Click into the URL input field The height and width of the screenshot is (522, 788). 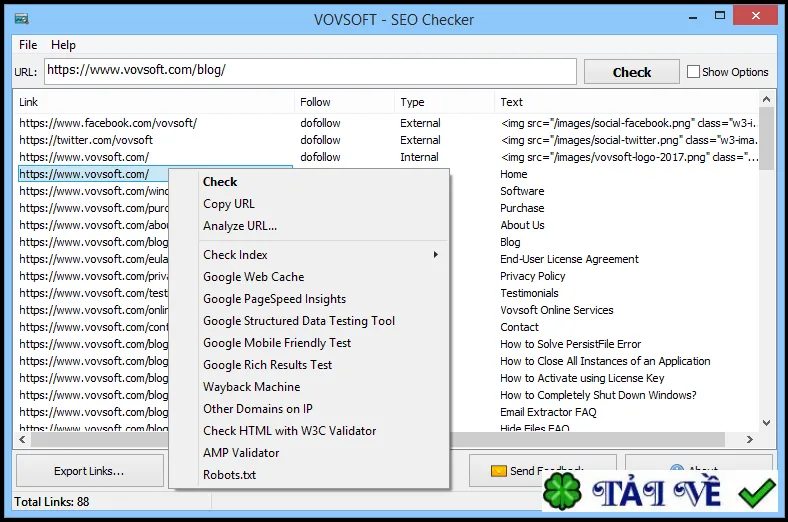(310, 71)
